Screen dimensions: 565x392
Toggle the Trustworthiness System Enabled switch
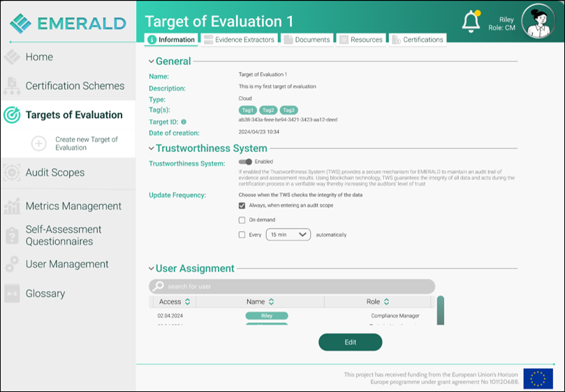point(245,162)
